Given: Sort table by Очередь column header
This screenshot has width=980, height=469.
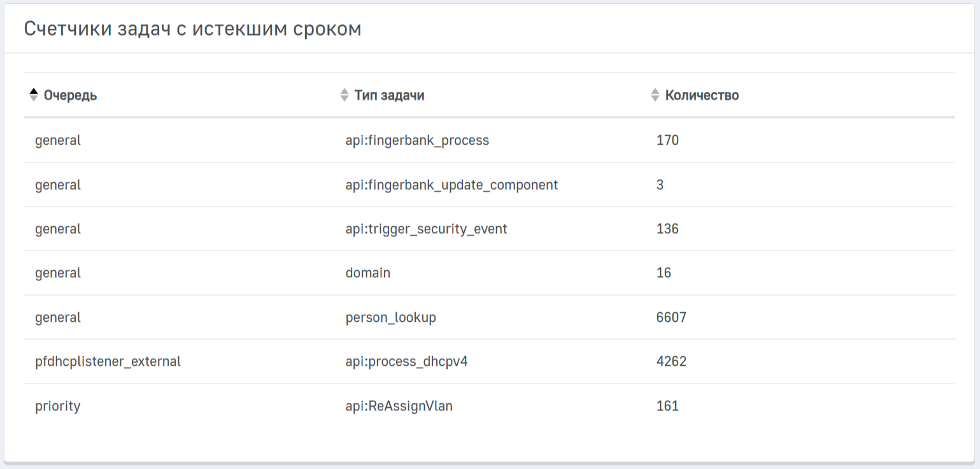Looking at the screenshot, I should 70,96.
